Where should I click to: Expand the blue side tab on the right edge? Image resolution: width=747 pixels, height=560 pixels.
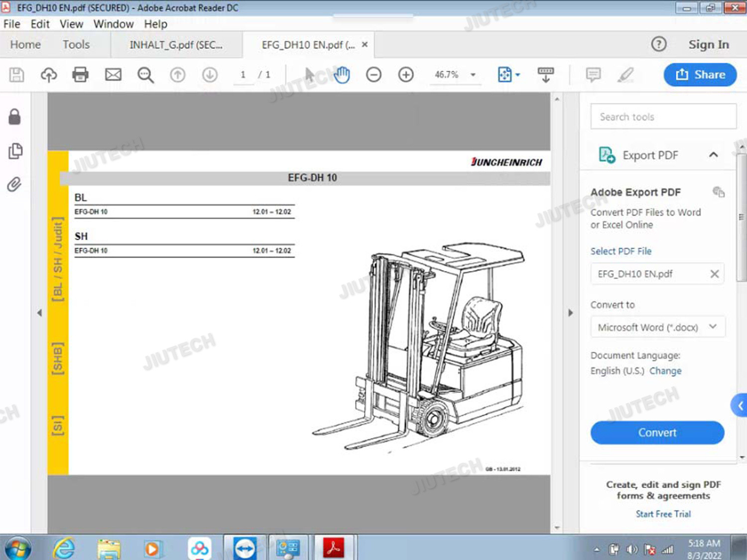[740, 406]
